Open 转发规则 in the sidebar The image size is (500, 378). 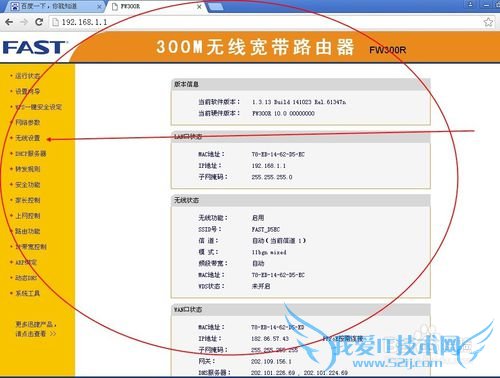pos(27,169)
